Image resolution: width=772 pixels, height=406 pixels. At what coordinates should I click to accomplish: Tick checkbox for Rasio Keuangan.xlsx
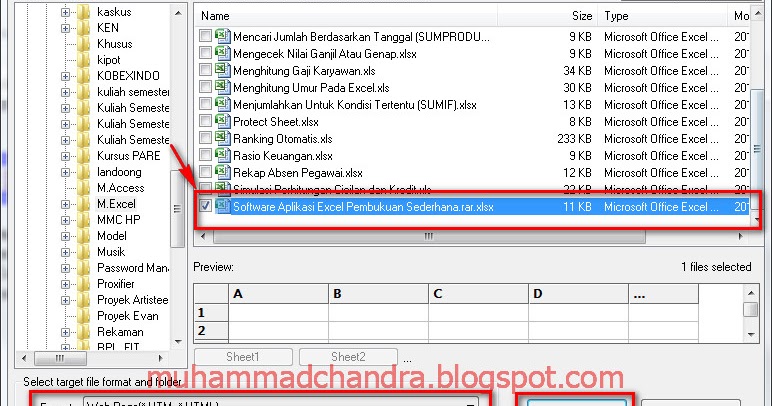(x=205, y=156)
